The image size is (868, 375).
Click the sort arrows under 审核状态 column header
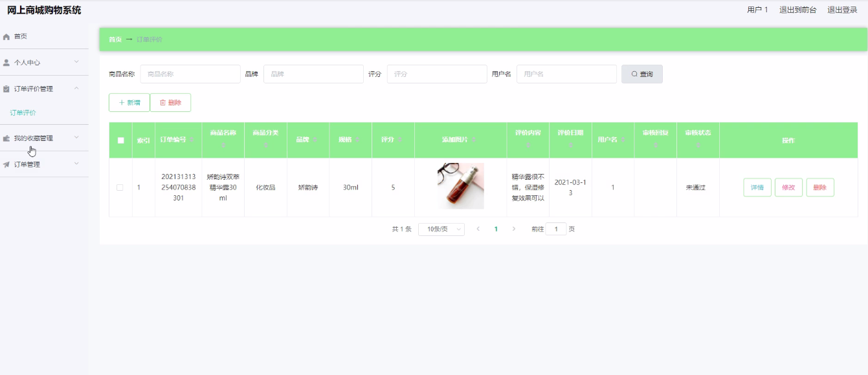click(698, 145)
